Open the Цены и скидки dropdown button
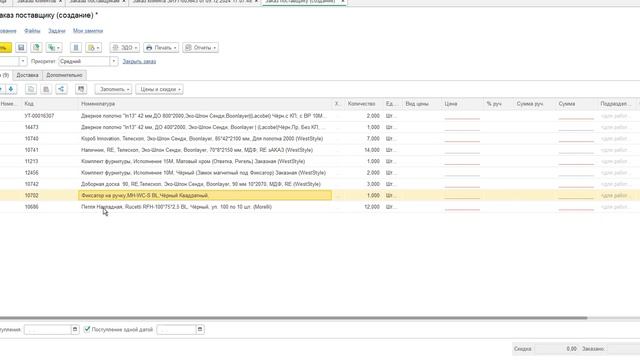Image resolution: width=640 pixels, height=360 pixels. [x=159, y=89]
